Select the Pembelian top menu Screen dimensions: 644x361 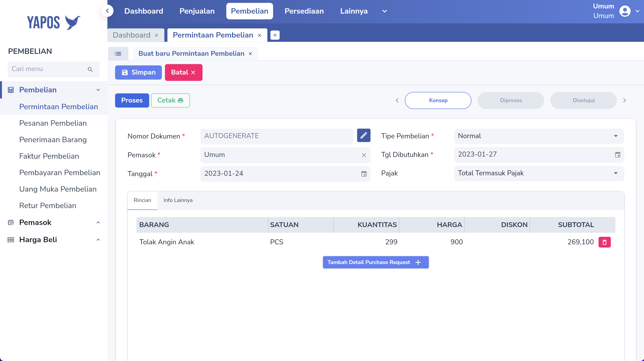tap(250, 11)
